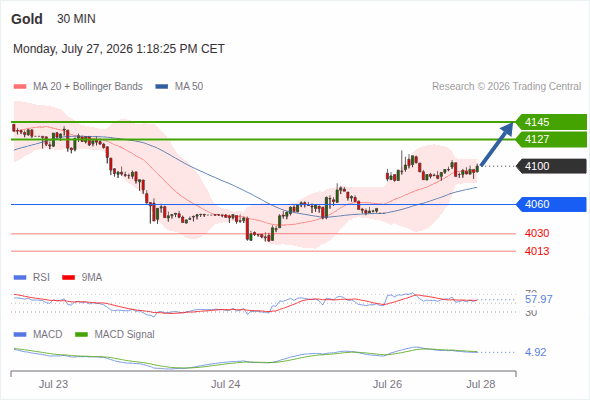Click the blue MACD legend swatch
This screenshot has width=590, height=400.
20,334
